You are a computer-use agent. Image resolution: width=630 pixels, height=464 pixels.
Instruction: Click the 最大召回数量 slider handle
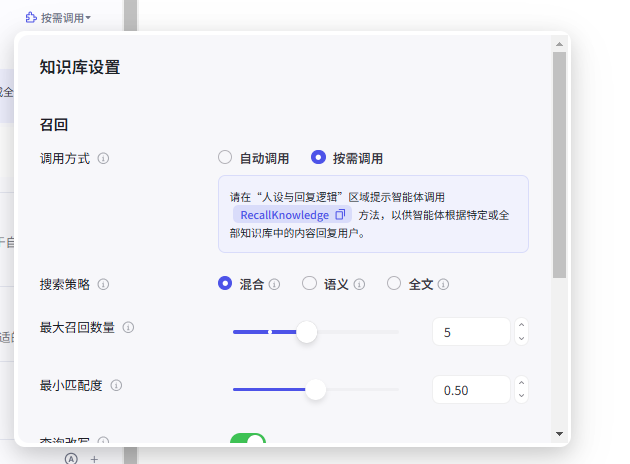(307, 332)
